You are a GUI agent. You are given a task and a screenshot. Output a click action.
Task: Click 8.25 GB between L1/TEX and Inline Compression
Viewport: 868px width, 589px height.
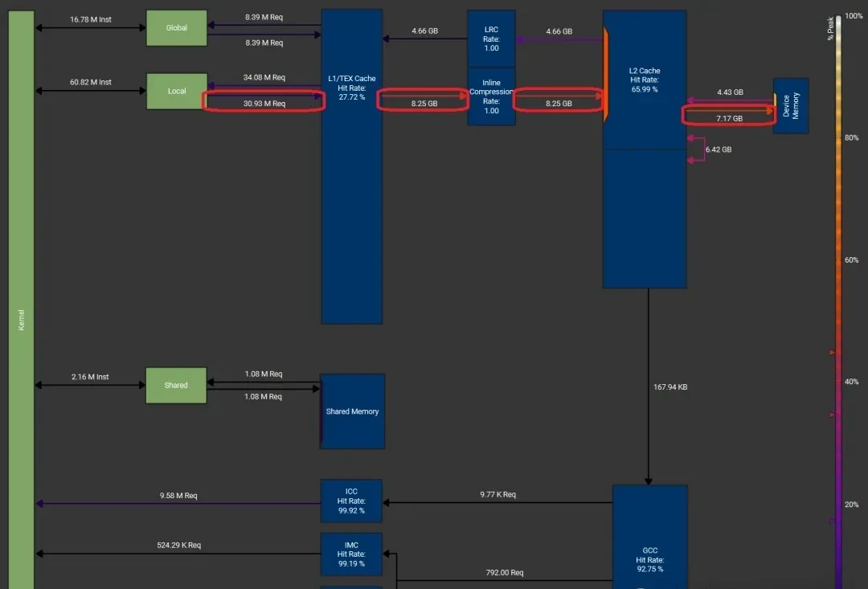[424, 104]
